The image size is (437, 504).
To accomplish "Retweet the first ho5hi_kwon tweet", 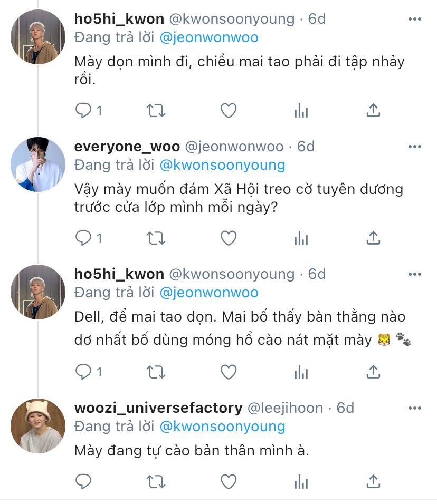I will pos(156,110).
